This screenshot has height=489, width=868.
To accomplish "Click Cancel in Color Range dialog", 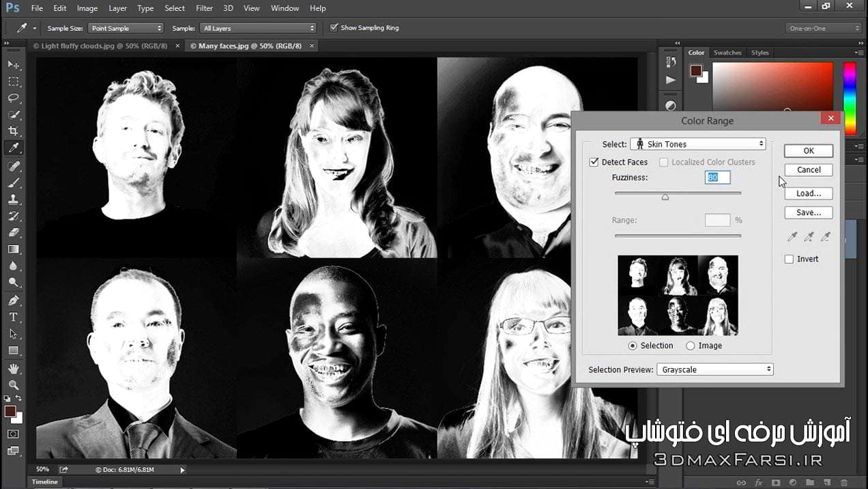I will pyautogui.click(x=809, y=170).
